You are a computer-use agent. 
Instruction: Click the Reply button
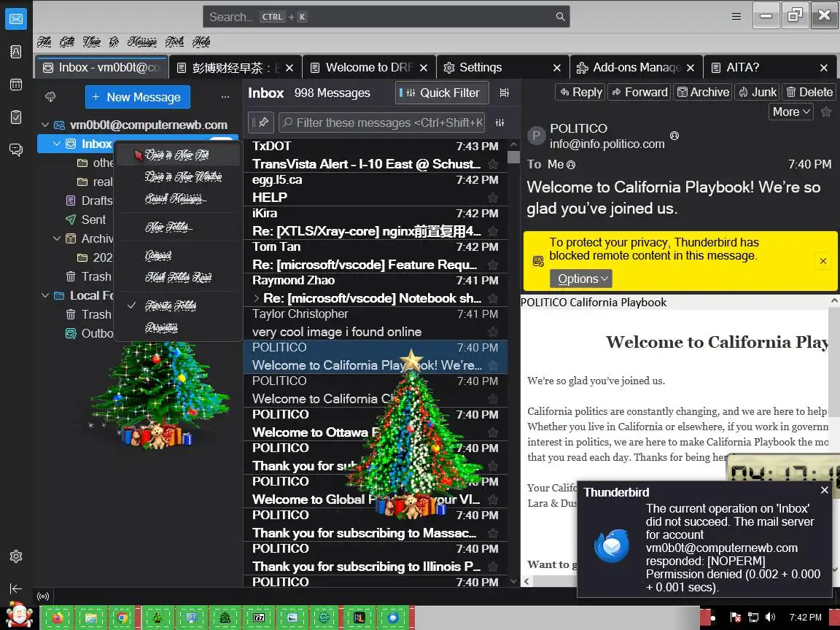(x=580, y=92)
